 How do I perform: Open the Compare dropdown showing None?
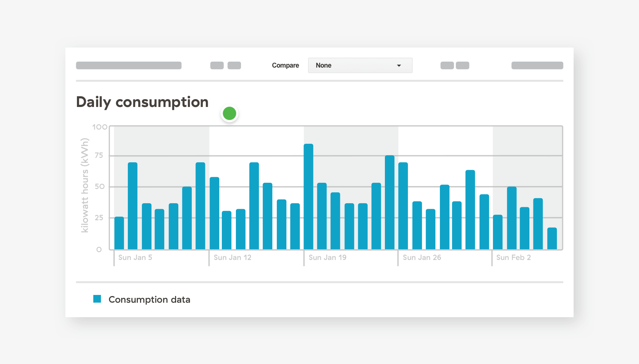[x=360, y=65]
